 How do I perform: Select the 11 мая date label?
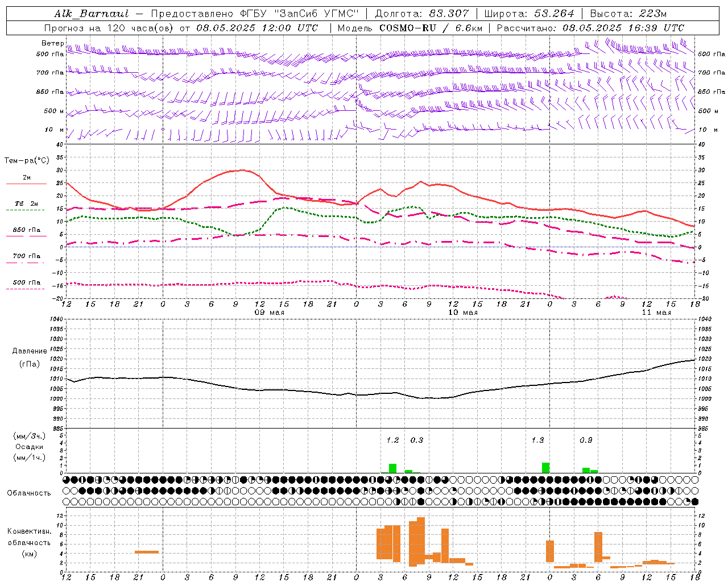(656, 313)
